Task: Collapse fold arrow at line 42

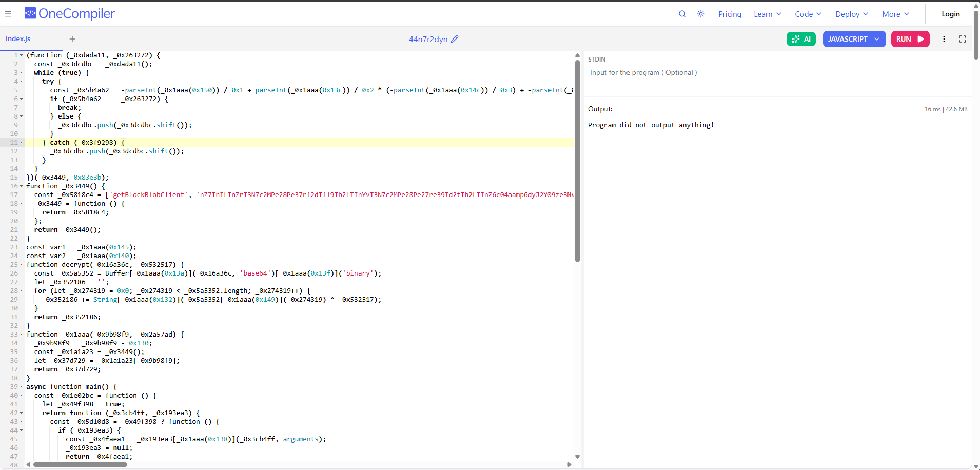Action: click(22, 413)
